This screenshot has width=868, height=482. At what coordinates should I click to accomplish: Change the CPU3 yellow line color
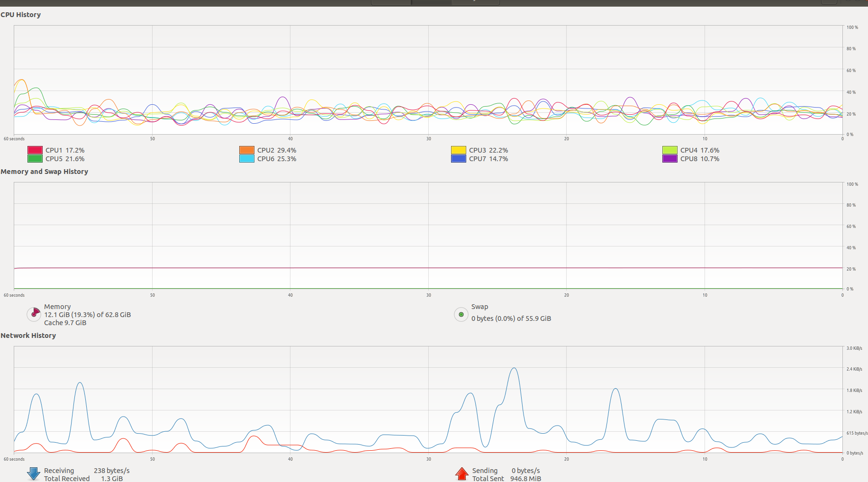tap(459, 150)
